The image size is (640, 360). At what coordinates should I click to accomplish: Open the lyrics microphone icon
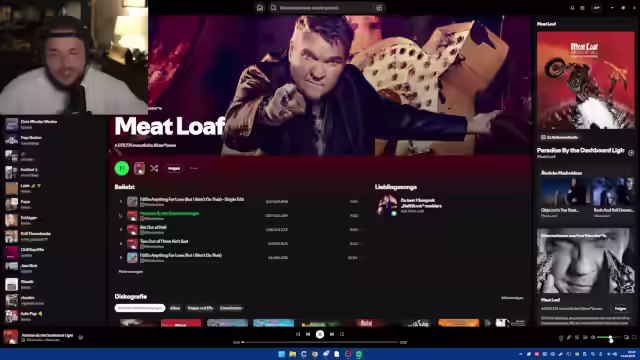point(569,337)
